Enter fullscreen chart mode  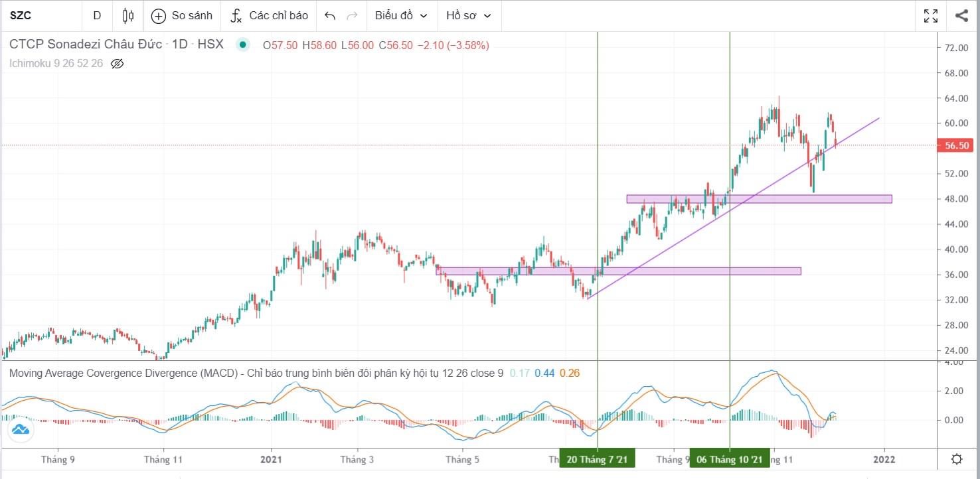pyautogui.click(x=931, y=15)
